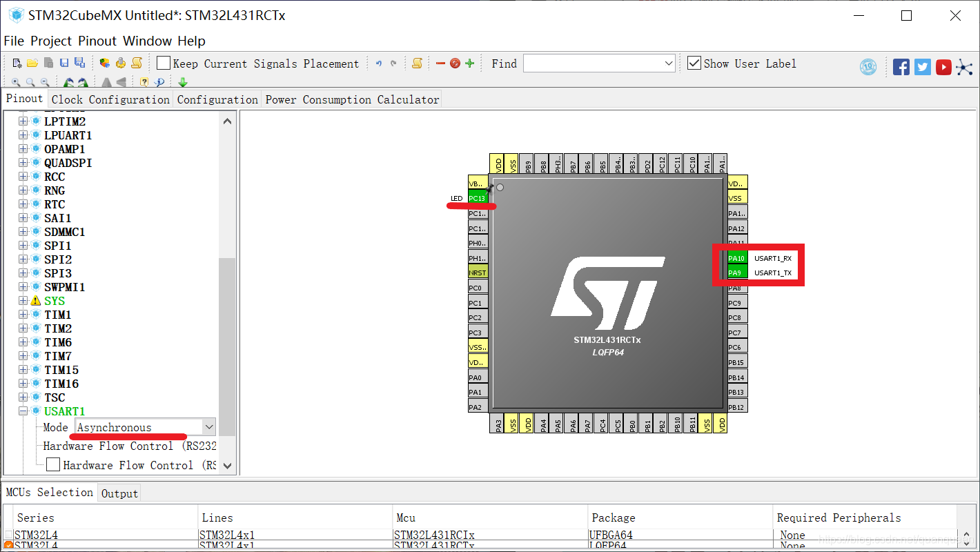The width and height of the screenshot is (980, 552).
Task: Enable the Hardware Flow Control checkbox
Action: click(53, 465)
